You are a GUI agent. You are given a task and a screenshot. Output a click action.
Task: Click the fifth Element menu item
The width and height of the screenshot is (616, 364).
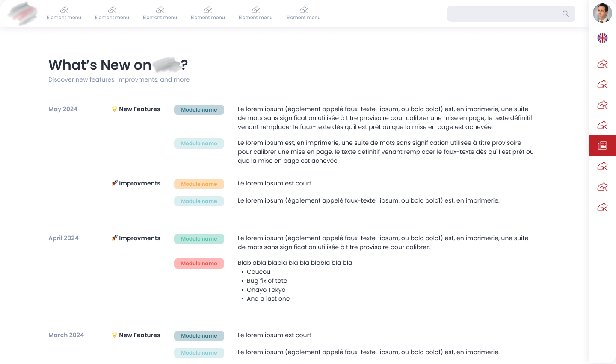256,13
